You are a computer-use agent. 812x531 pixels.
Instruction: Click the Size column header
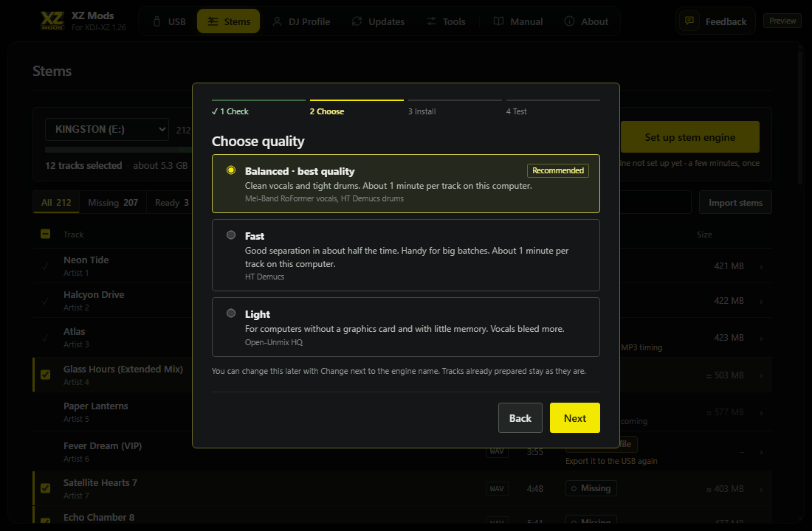703,235
